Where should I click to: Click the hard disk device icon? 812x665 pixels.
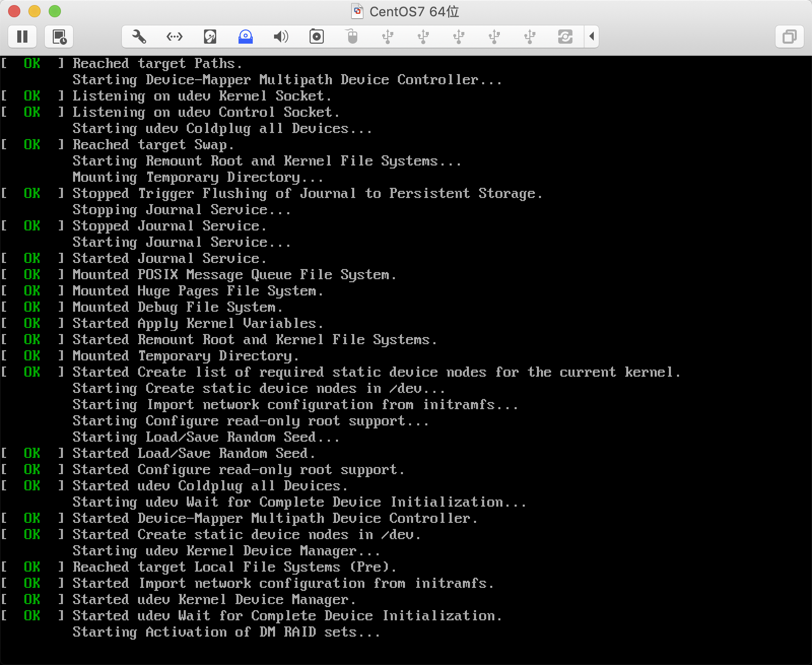tap(210, 37)
